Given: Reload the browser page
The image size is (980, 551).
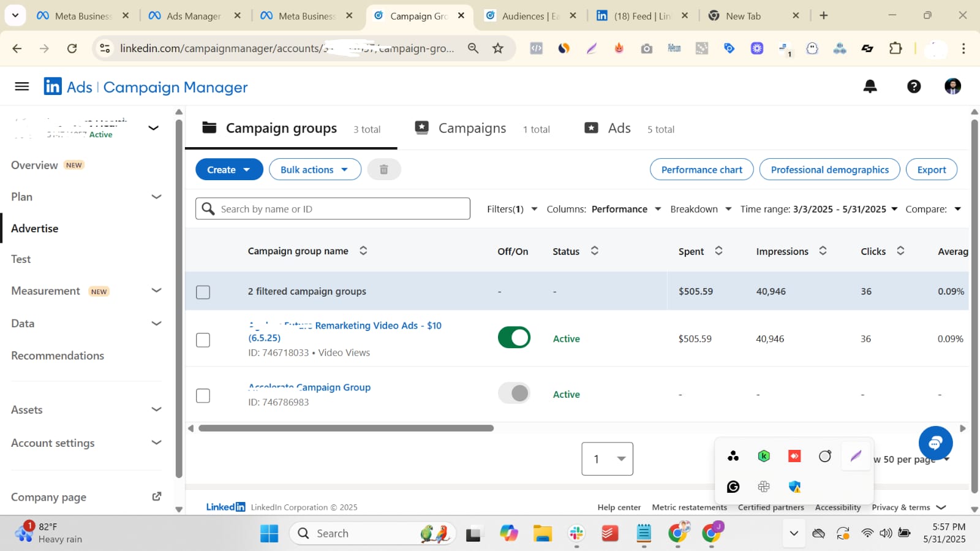Looking at the screenshot, I should point(72,48).
